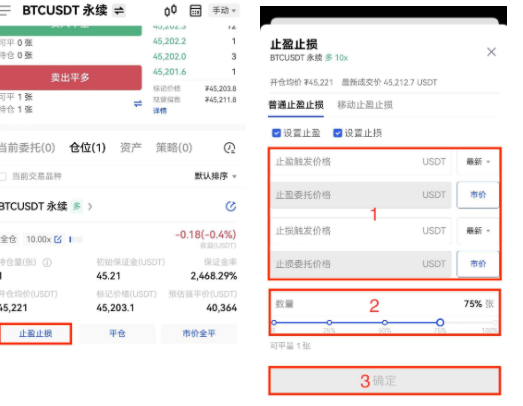Viewport: 523px width, 406px height.
Task: Open the order history clock icon
Action: click(229, 148)
